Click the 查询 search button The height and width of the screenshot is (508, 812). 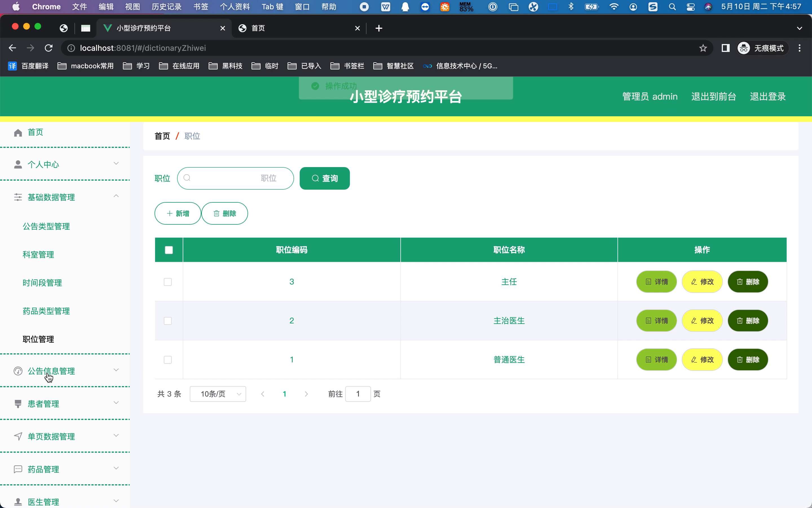(x=325, y=178)
